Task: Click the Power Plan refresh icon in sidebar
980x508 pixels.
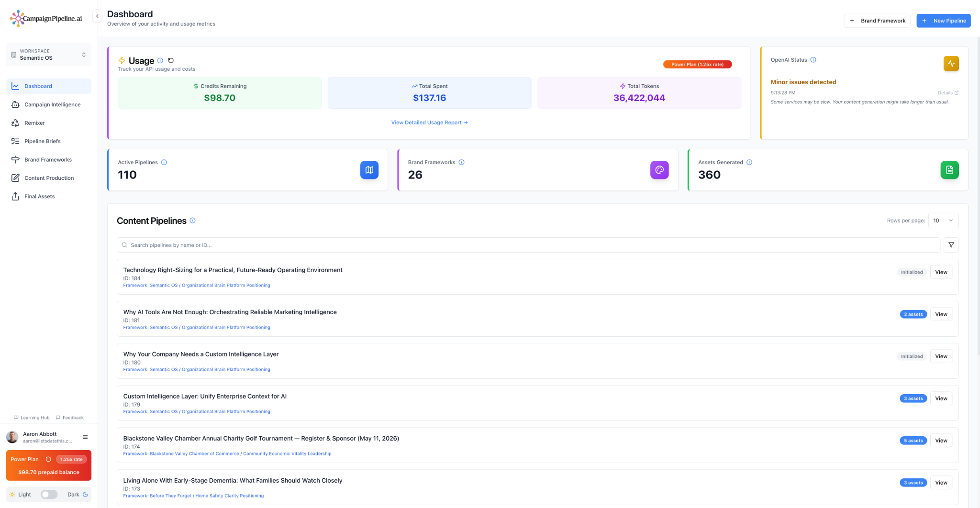Action: coord(48,459)
